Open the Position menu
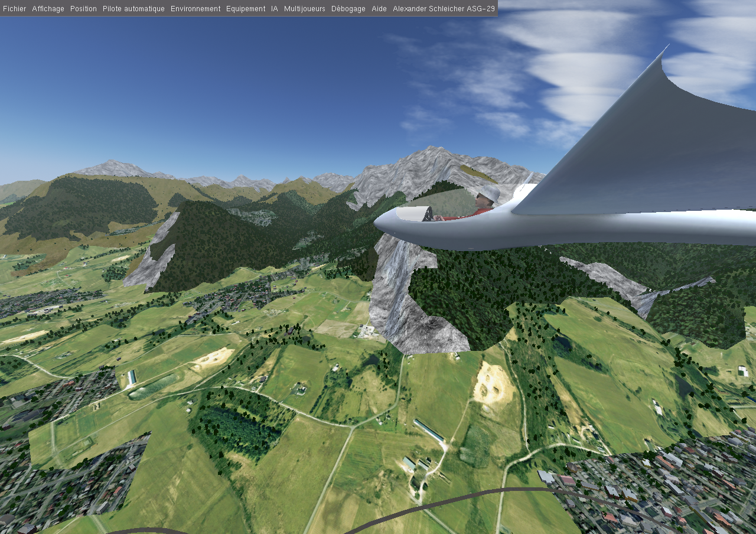Image resolution: width=756 pixels, height=534 pixels. pos(83,9)
